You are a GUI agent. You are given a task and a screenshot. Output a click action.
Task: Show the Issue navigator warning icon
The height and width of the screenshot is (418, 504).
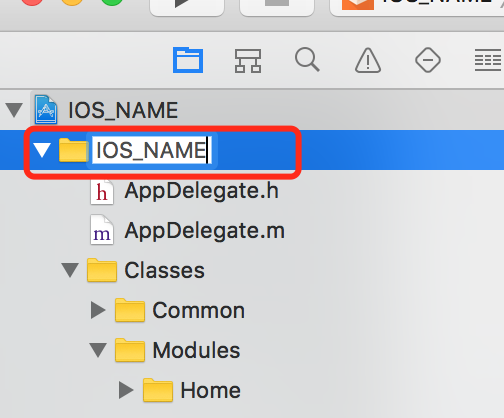click(x=368, y=60)
